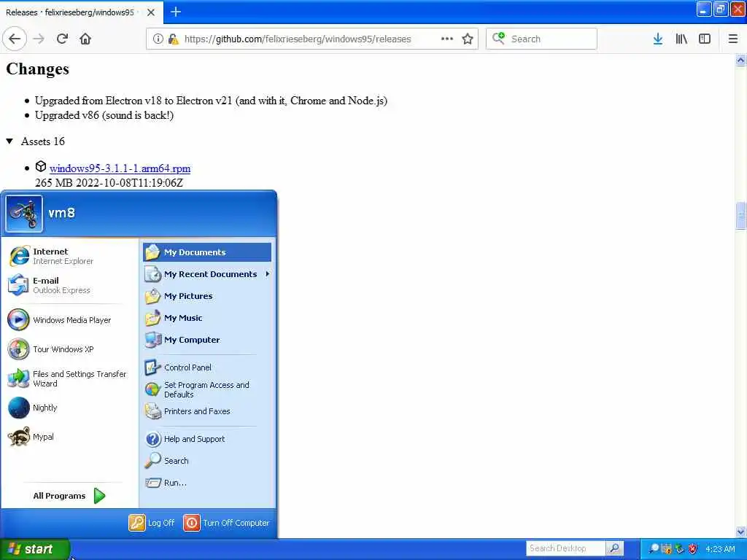The image size is (747, 560).
Task: Open My Pictures folder
Action: click(207, 296)
